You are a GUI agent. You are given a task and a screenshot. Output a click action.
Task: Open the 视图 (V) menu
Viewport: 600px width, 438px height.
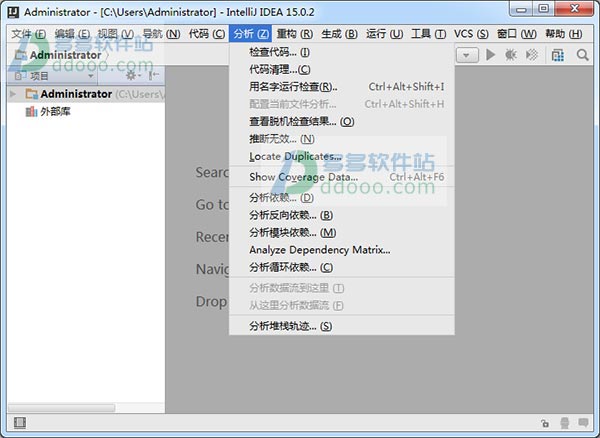116,34
